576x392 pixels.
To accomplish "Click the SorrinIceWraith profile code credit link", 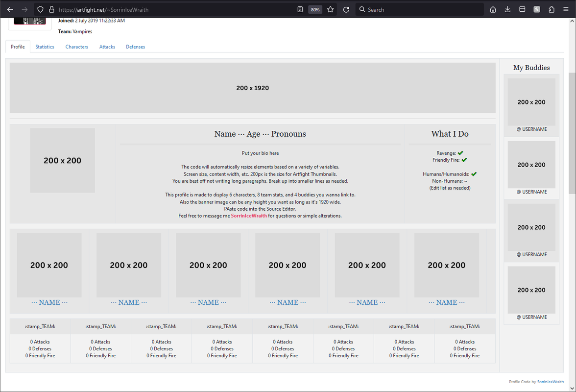I will click(x=551, y=382).
